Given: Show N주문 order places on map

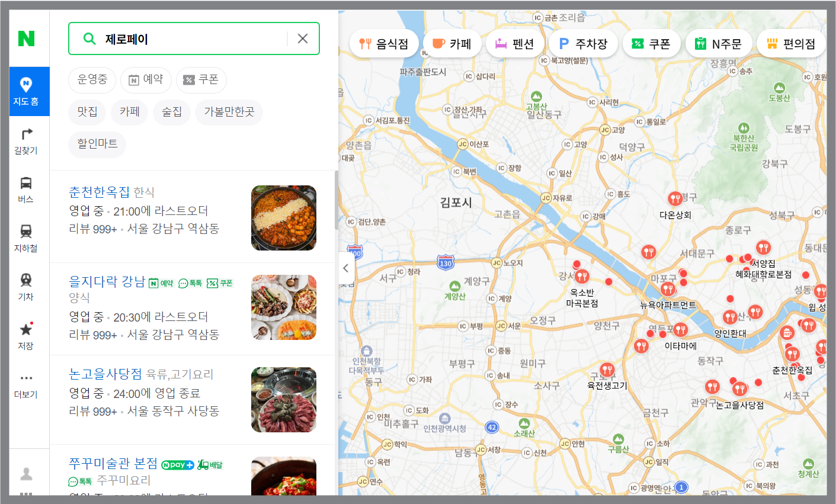Looking at the screenshot, I should click(719, 44).
